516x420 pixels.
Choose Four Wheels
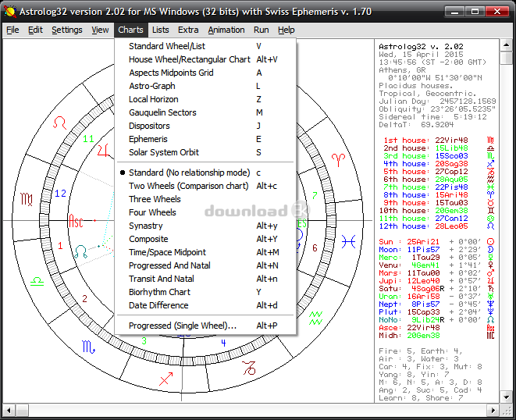(205, 212)
